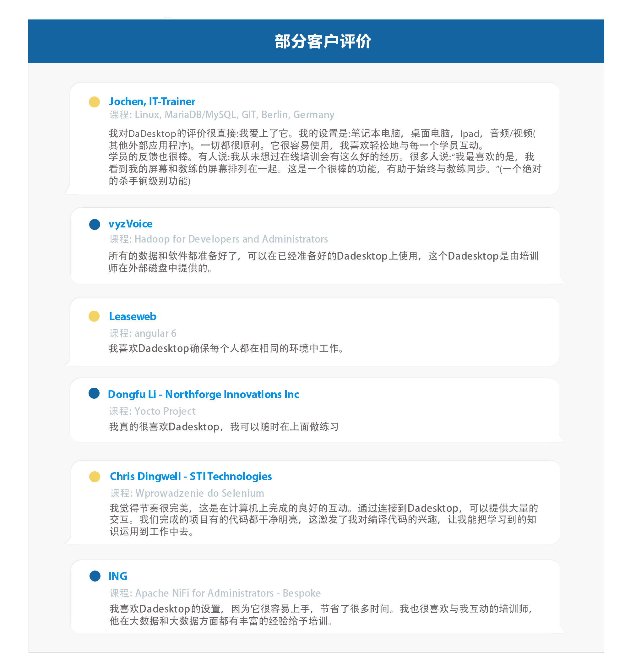
Task: Click course Wprowadzenie do Selenium
Action: pyautogui.click(x=187, y=493)
